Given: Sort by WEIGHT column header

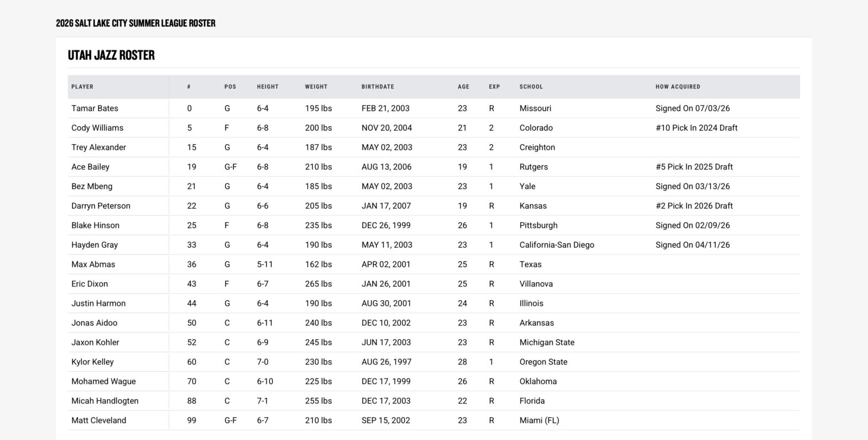Looking at the screenshot, I should pyautogui.click(x=316, y=87).
